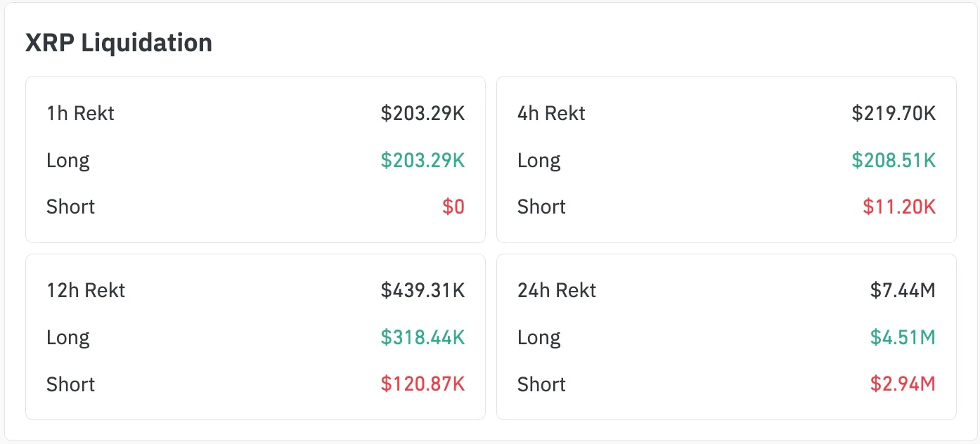Select the green $318.44K long value
Image resolution: width=980 pixels, height=444 pixels.
coord(423,337)
